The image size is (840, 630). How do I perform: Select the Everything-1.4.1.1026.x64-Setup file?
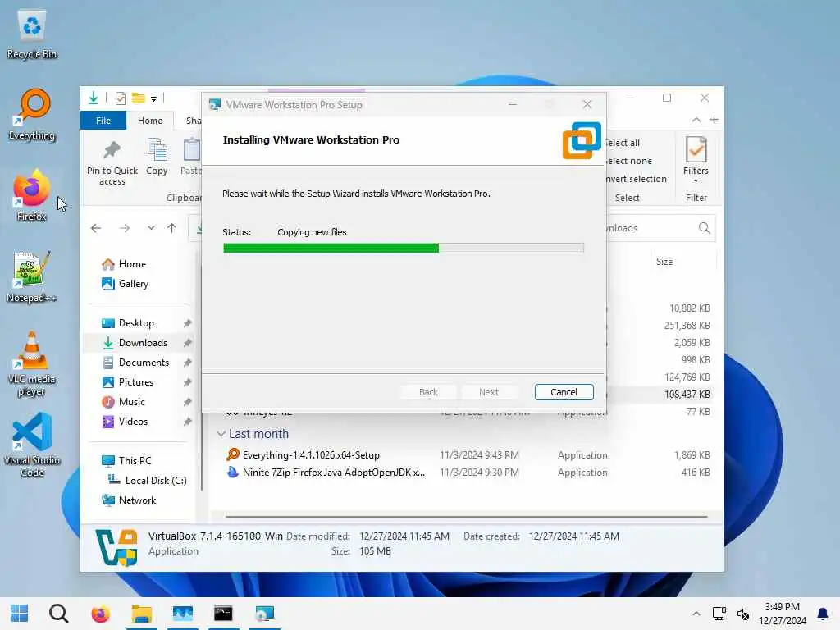coord(311,455)
